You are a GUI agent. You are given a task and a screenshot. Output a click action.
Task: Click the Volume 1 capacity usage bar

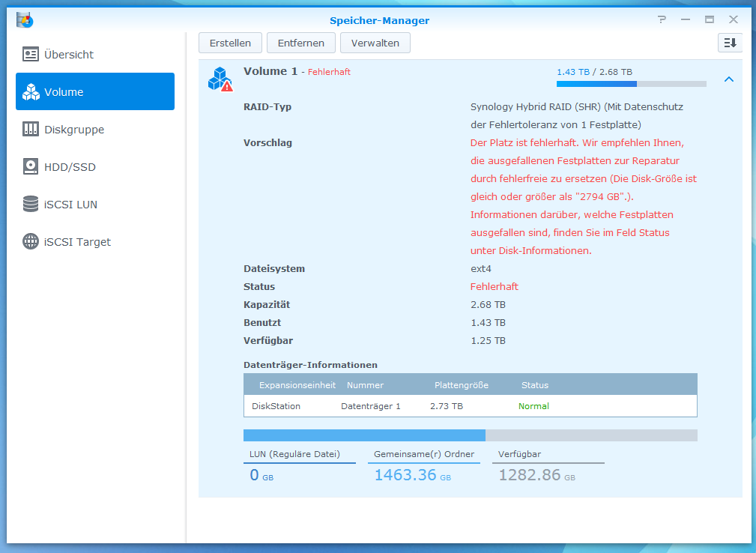[x=631, y=84]
